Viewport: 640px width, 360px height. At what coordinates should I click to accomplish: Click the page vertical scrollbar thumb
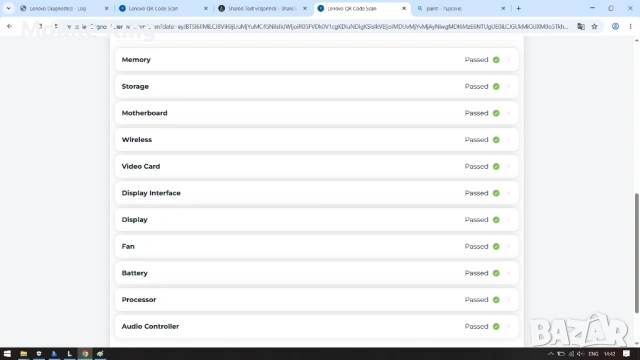(x=637, y=253)
